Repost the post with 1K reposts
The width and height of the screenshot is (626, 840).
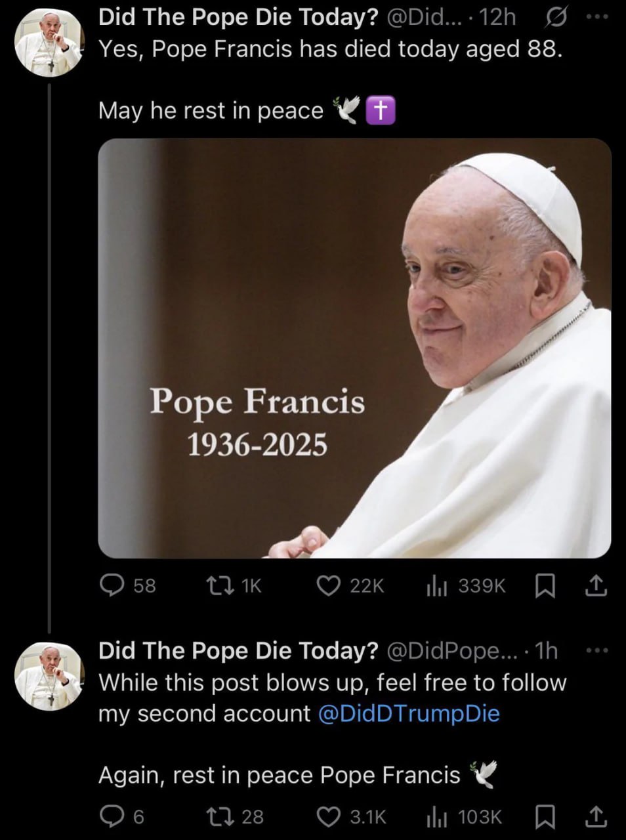(x=217, y=585)
